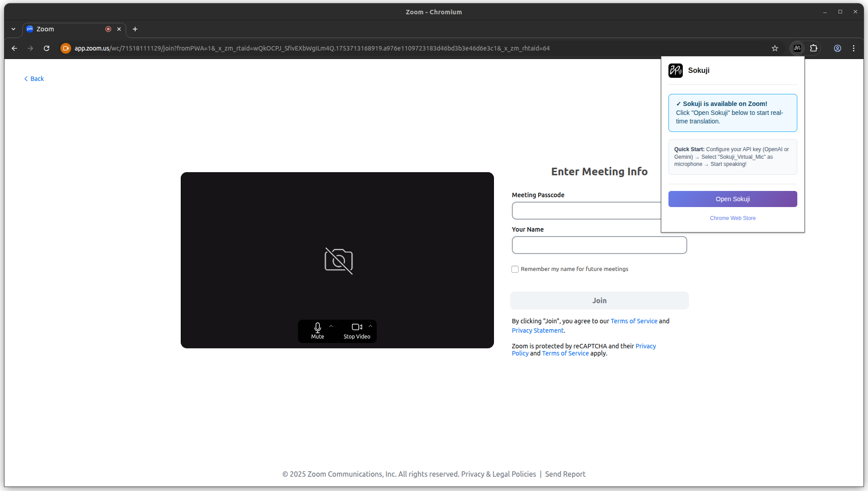
Task: Go back using the Back link
Action: pos(34,79)
